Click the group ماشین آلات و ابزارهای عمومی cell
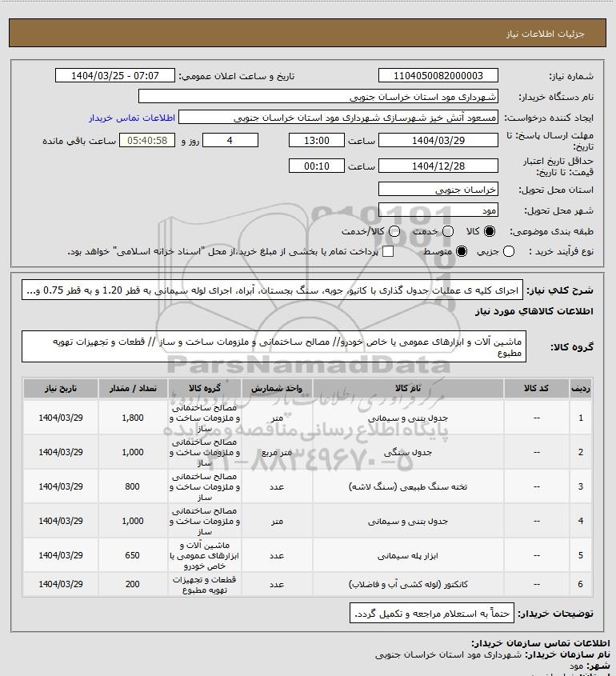 [x=204, y=556]
